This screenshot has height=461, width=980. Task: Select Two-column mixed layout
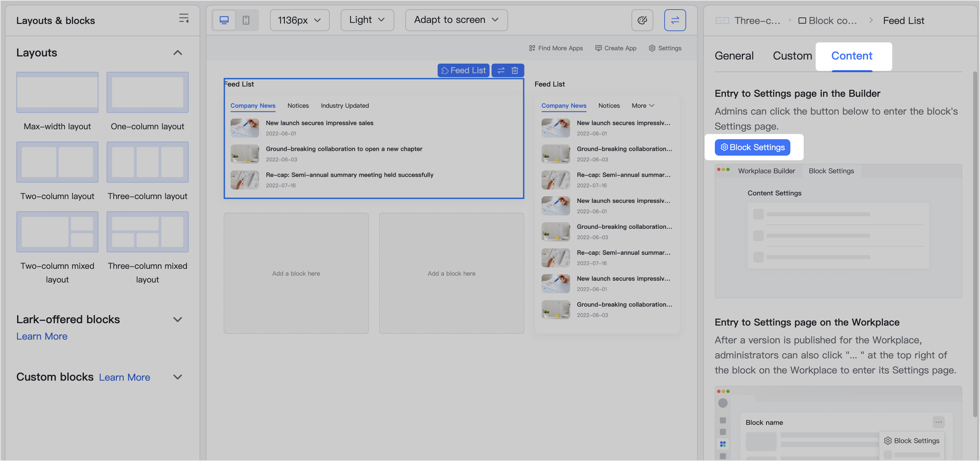coord(57,232)
